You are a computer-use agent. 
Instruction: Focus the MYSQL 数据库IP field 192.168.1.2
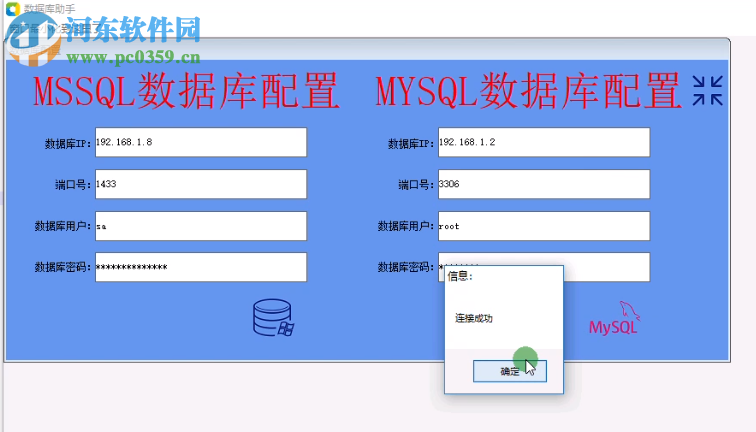click(x=544, y=142)
